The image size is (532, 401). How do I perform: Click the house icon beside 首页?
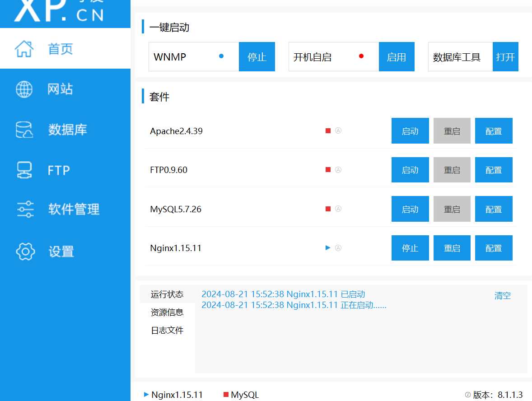pos(24,49)
